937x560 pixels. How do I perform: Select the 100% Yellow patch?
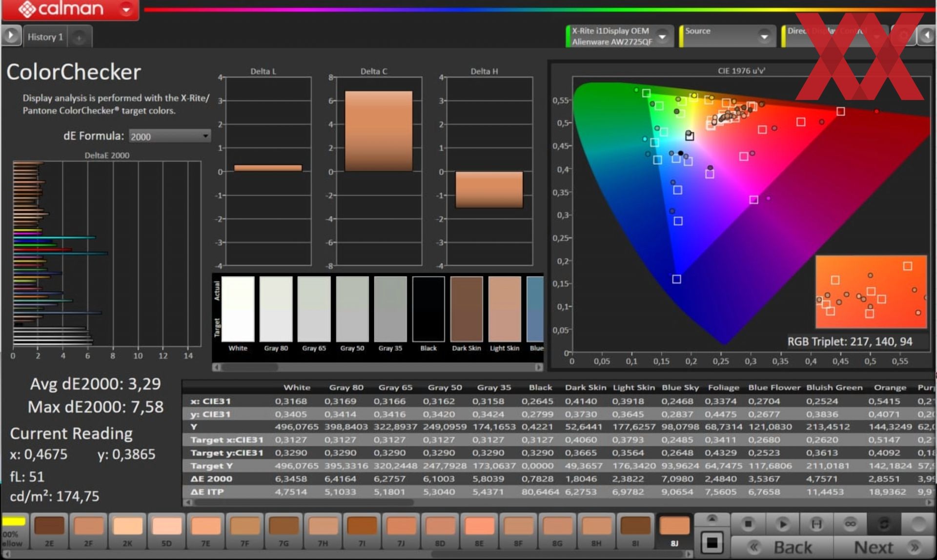tap(14, 531)
